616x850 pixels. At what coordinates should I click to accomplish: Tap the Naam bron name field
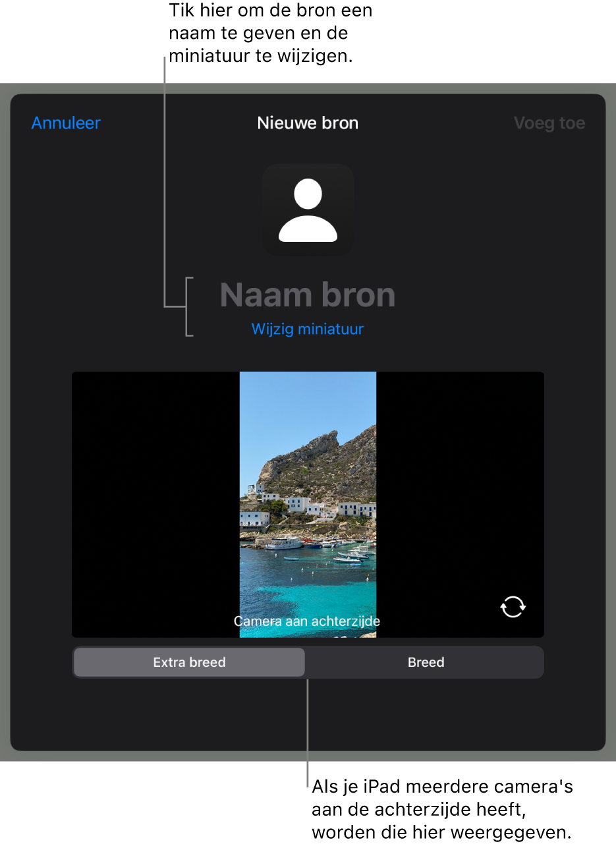[x=308, y=295]
